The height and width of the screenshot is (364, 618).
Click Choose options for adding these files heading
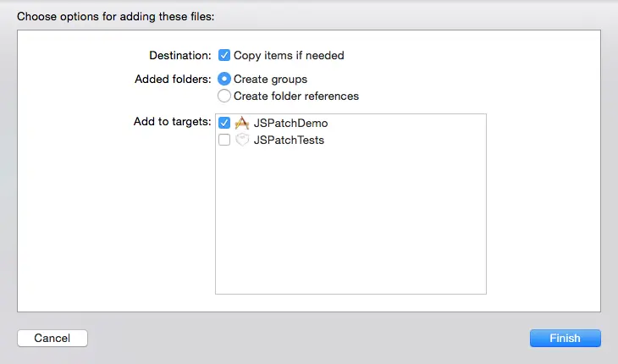(x=115, y=17)
